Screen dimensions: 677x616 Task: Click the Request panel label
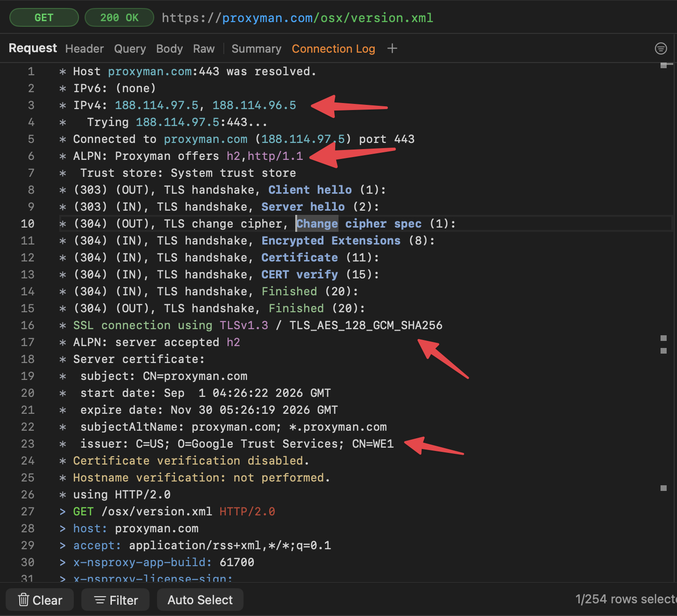[x=33, y=48]
